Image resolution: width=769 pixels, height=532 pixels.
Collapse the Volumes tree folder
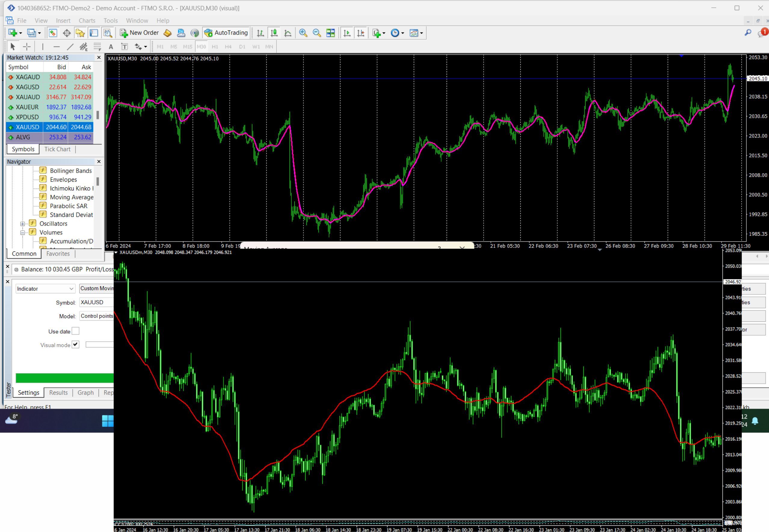click(23, 233)
